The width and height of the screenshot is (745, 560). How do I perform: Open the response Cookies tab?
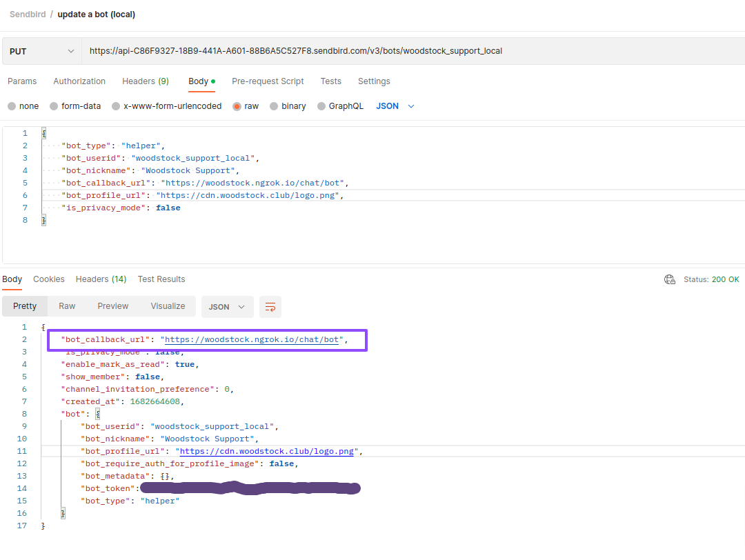coord(49,279)
